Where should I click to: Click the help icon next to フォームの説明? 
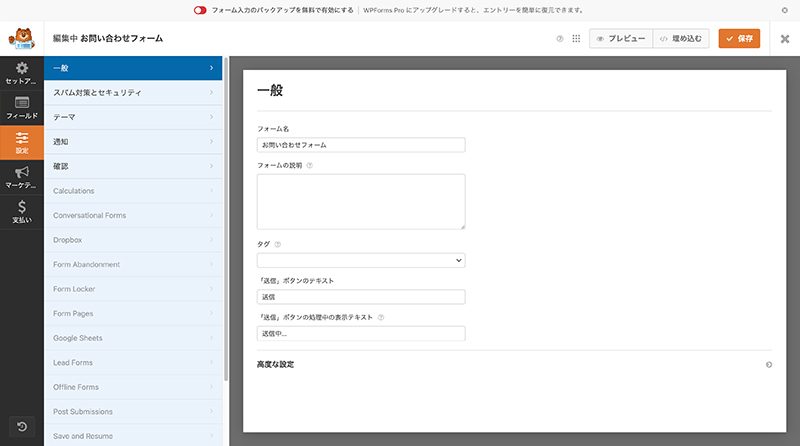click(x=309, y=165)
